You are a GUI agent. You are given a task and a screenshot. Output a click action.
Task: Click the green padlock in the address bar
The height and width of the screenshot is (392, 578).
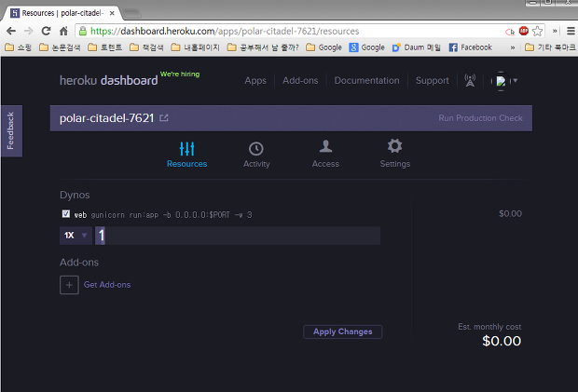pyautogui.click(x=83, y=31)
